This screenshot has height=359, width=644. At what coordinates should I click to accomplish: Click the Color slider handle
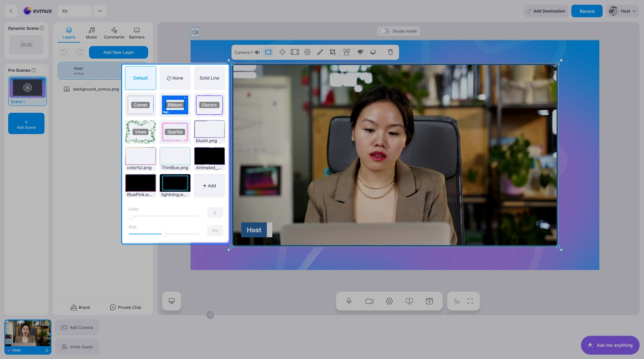pos(131,216)
